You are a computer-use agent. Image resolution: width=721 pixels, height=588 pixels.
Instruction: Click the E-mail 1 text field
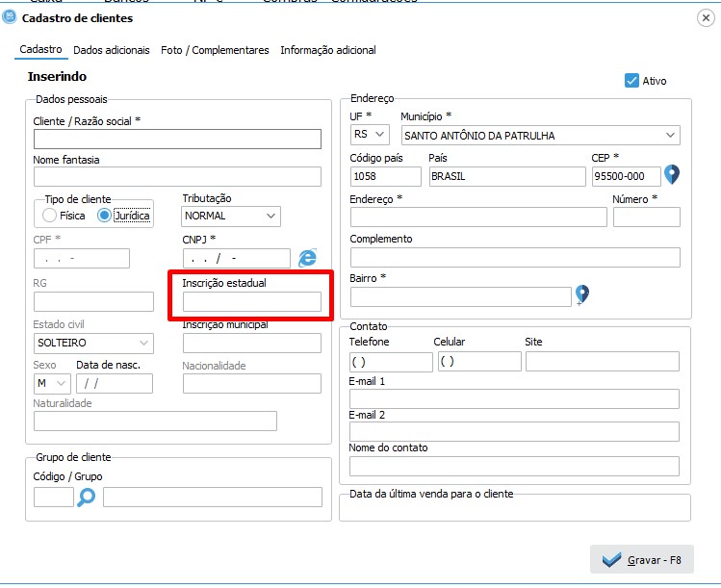514,398
